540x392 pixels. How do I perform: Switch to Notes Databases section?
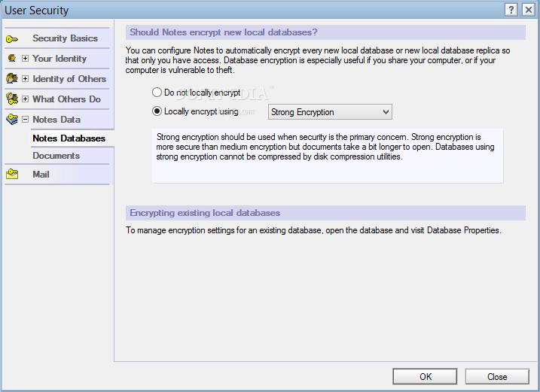69,138
